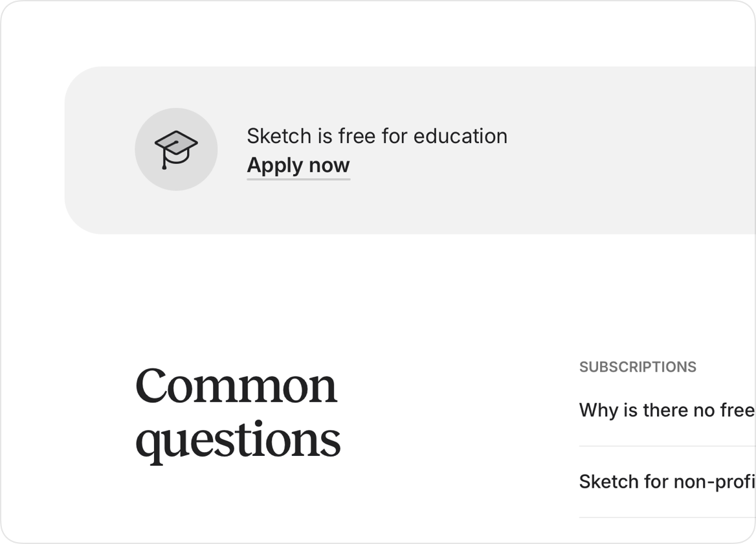Screen dimensions: 756x544
Task: Click the 'Sketch is free for education' text
Action: (x=377, y=136)
